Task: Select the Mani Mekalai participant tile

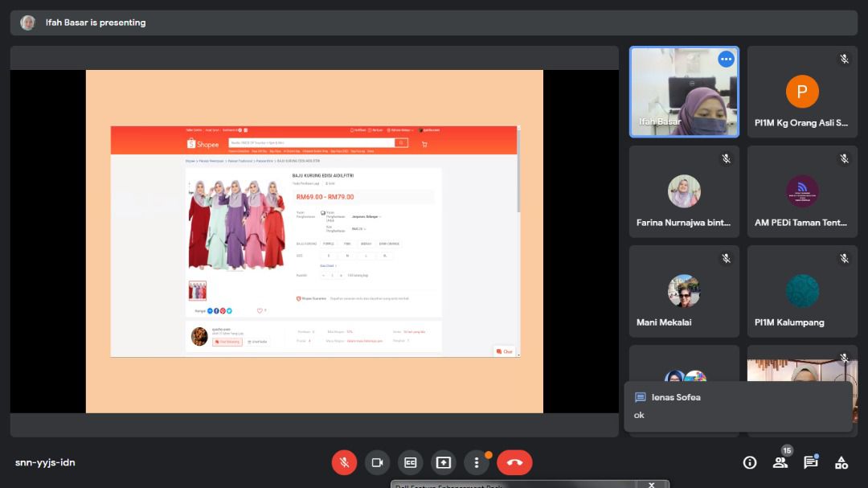Action: pos(684,291)
